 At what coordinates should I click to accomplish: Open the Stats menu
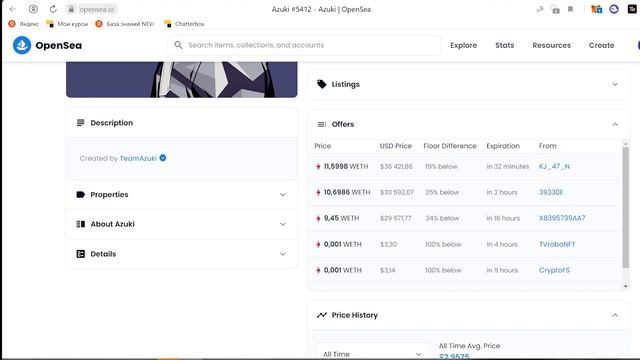click(x=504, y=45)
